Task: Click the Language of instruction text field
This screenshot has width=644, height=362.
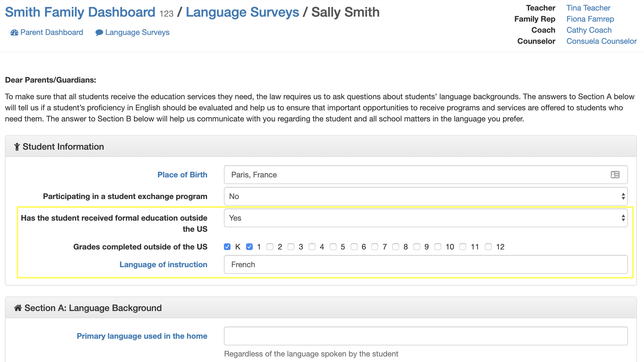Action: 426,265
